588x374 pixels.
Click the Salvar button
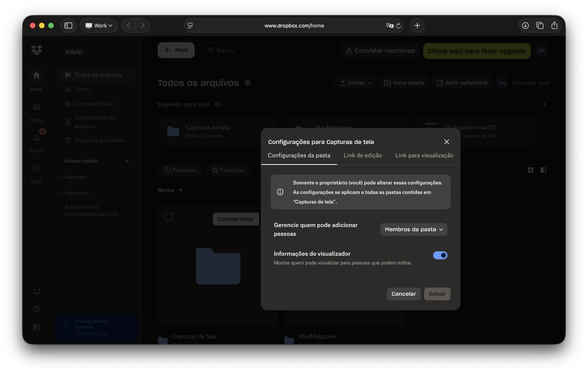pyautogui.click(x=437, y=294)
